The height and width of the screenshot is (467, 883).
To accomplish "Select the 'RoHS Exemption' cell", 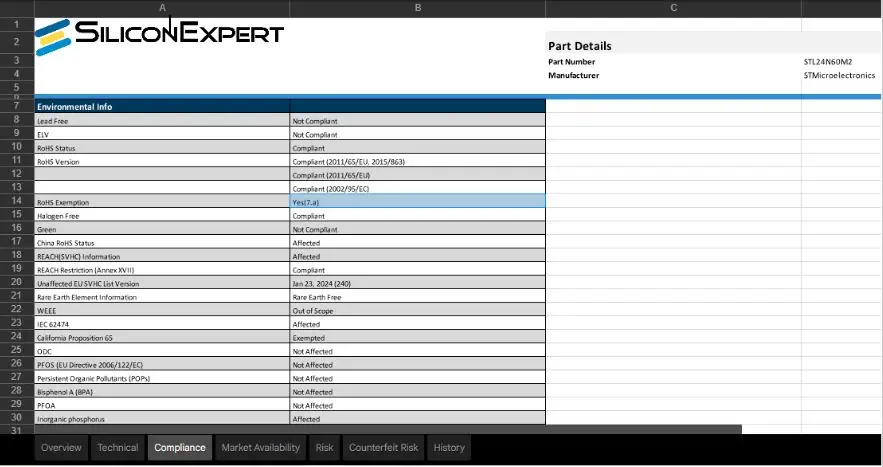I will [162, 202].
